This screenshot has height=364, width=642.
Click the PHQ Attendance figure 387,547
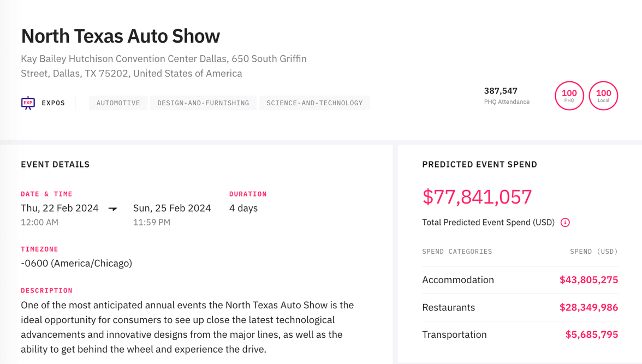click(x=501, y=91)
